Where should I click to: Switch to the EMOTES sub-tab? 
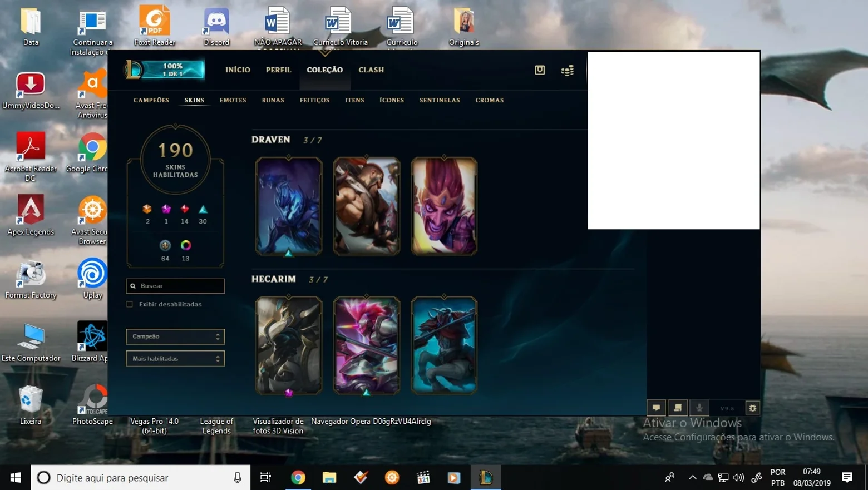pos(233,100)
